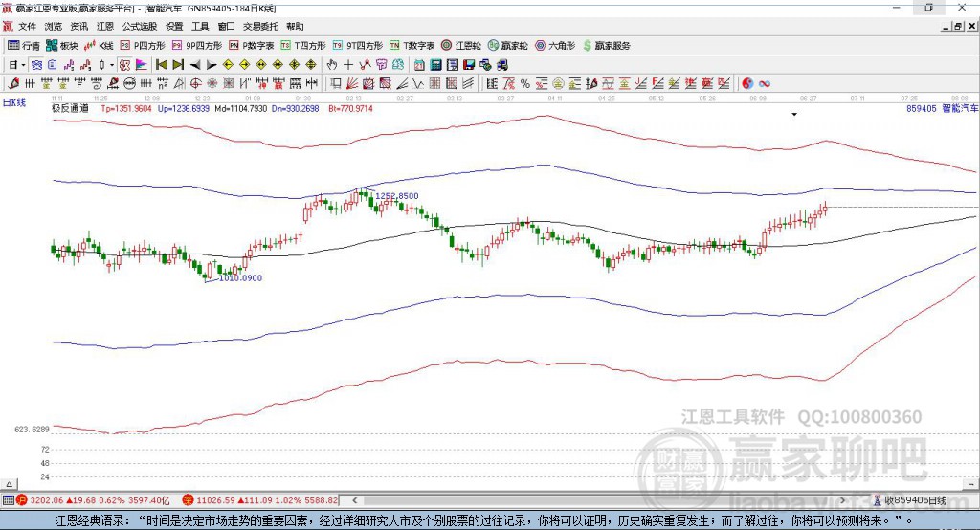Screen dimensions: 980x530
Task: Click the colored flag histogram icon
Action: (142, 65)
